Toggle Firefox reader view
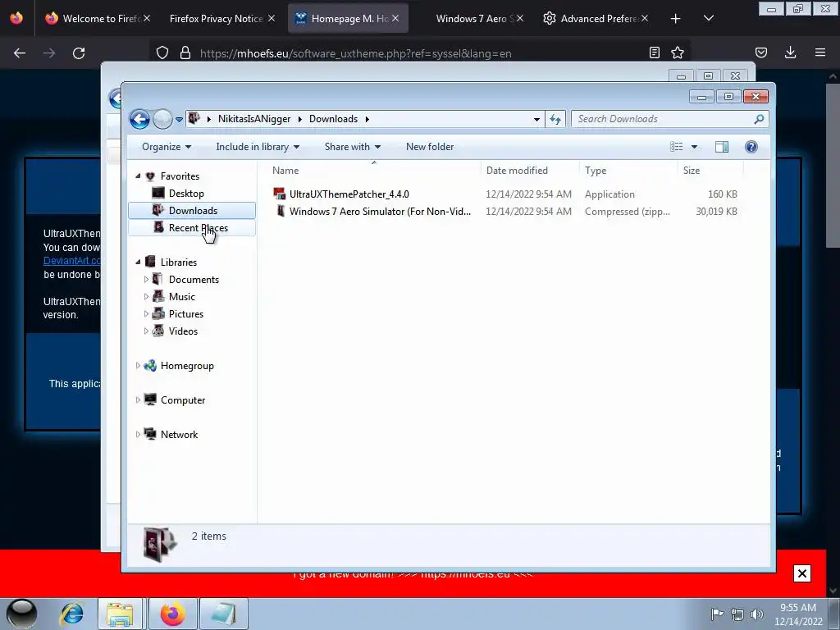This screenshot has height=630, width=840. (x=654, y=52)
